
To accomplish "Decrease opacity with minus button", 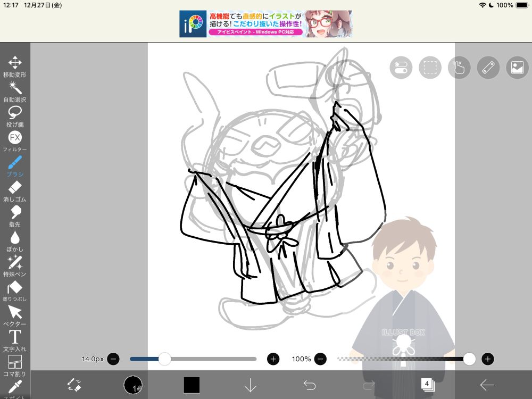I will 320,359.
